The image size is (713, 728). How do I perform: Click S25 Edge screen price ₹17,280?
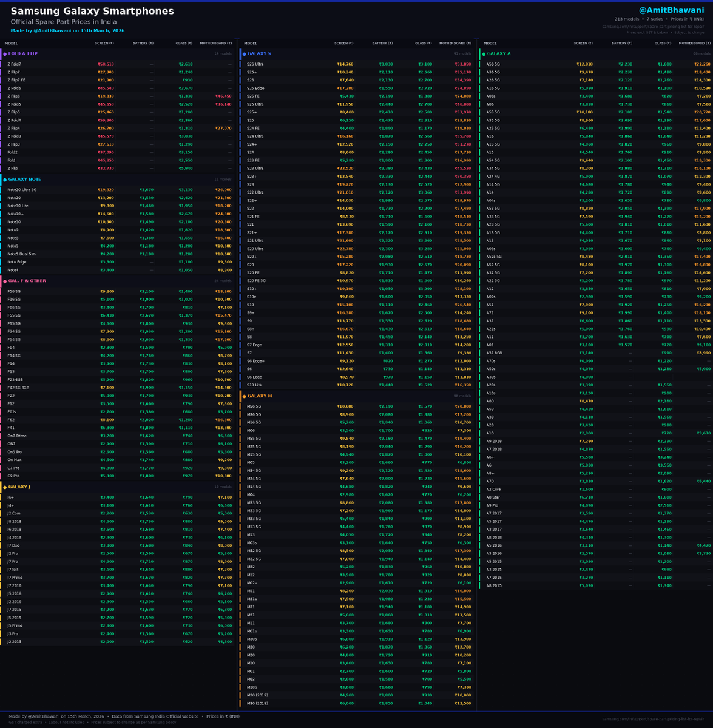click(345, 88)
